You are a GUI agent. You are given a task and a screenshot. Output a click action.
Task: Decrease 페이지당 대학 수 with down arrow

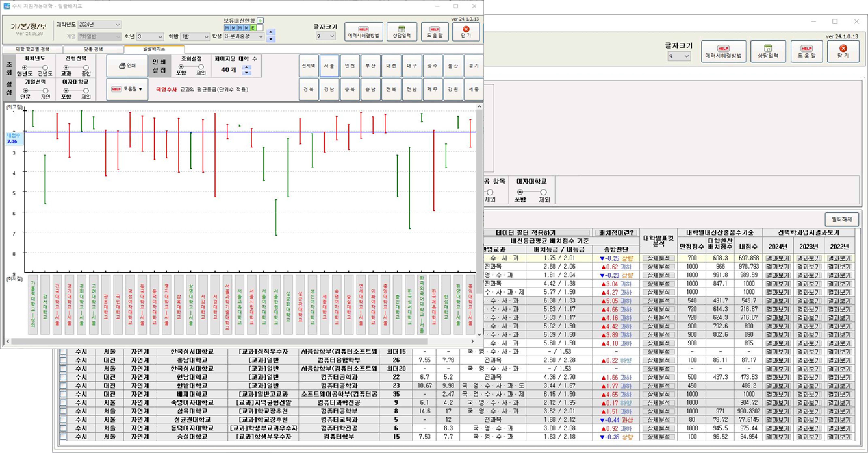[247, 73]
